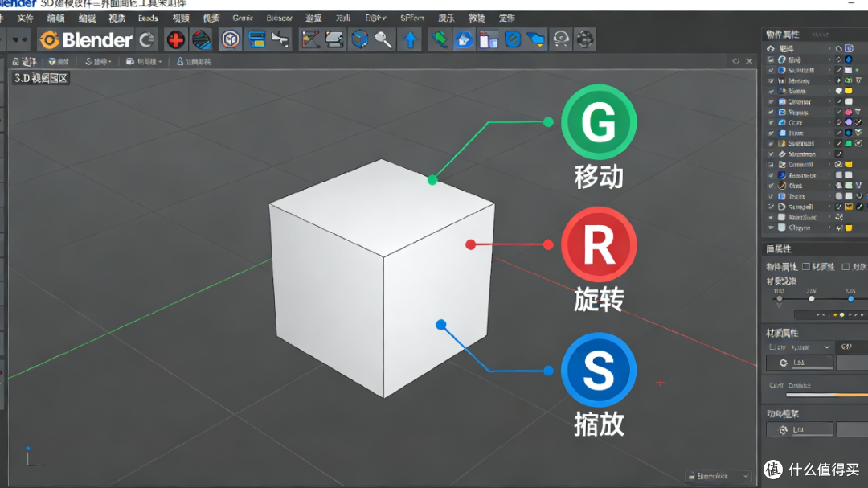This screenshot has width=868, height=488.
Task: Click the 材质属性 section header
Action: (x=782, y=334)
